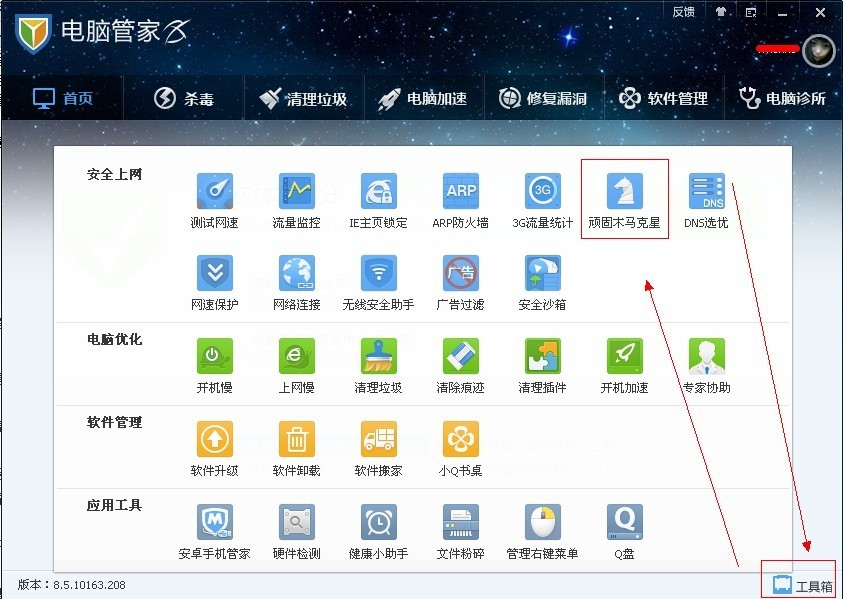Launch the 无线安全助手 wifi assistant
This screenshot has height=599, width=843.
click(x=378, y=283)
